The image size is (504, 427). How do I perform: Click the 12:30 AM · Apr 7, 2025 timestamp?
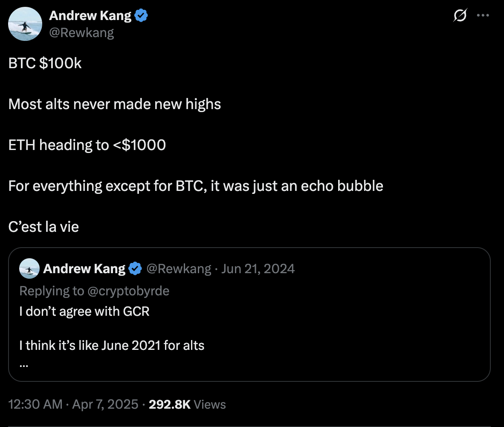coord(73,404)
